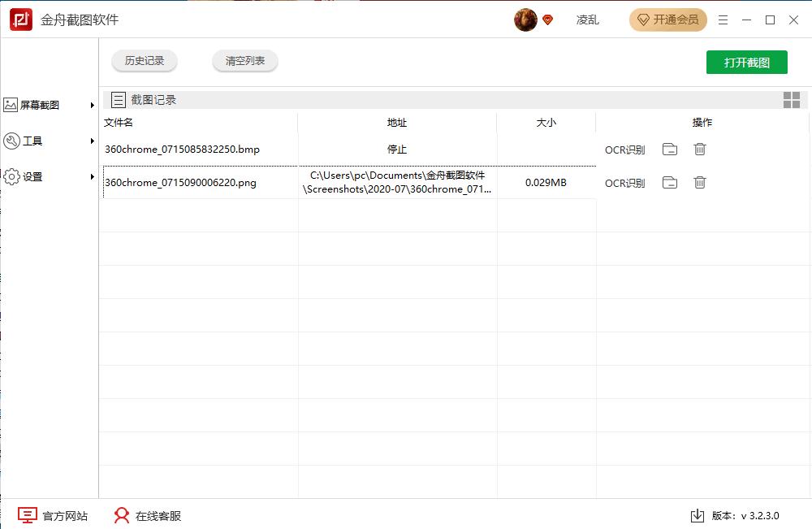This screenshot has width=812, height=529.
Task: Delete the 360chrome_0715090006220.png record
Action: (700, 182)
